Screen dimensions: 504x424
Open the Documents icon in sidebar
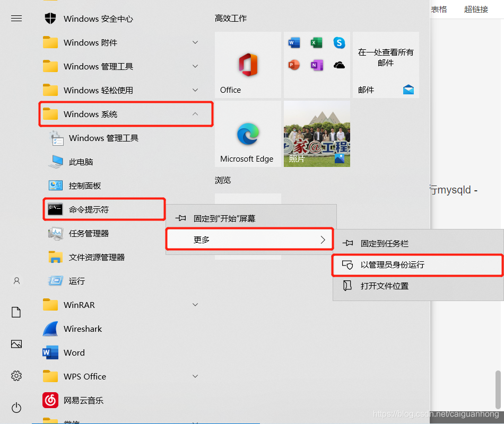click(x=16, y=312)
